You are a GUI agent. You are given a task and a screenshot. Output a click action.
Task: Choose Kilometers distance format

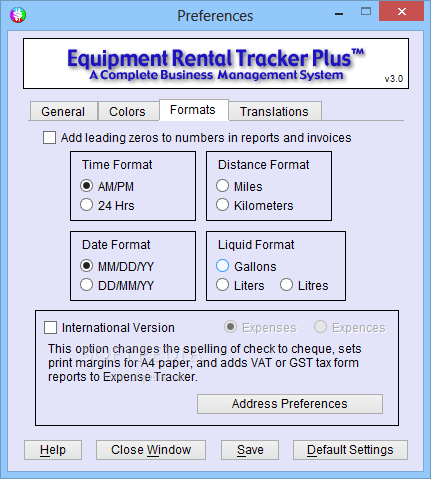222,205
